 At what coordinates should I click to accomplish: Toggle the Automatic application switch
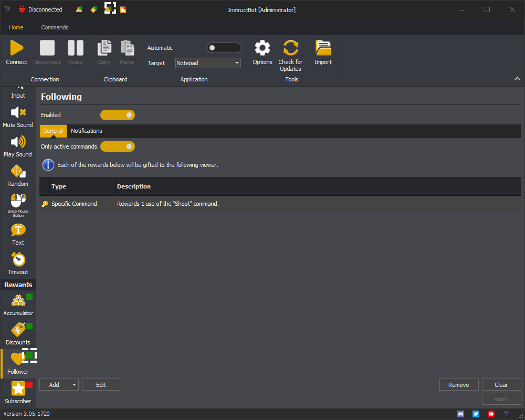click(x=224, y=48)
